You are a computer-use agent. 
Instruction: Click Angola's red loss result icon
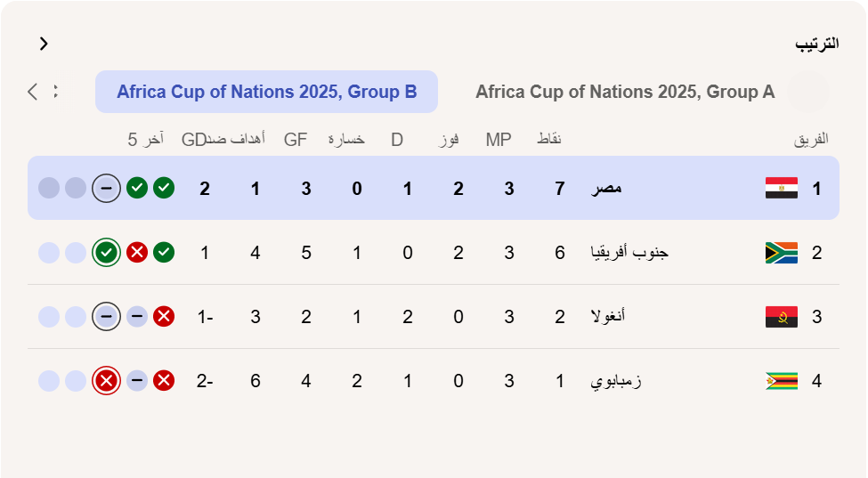[x=164, y=317]
